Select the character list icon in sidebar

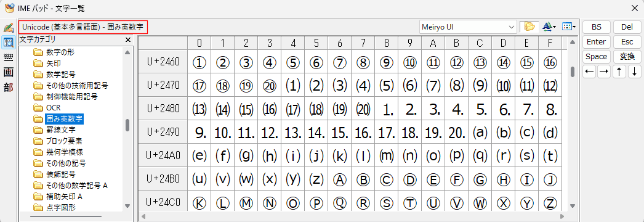click(8, 43)
